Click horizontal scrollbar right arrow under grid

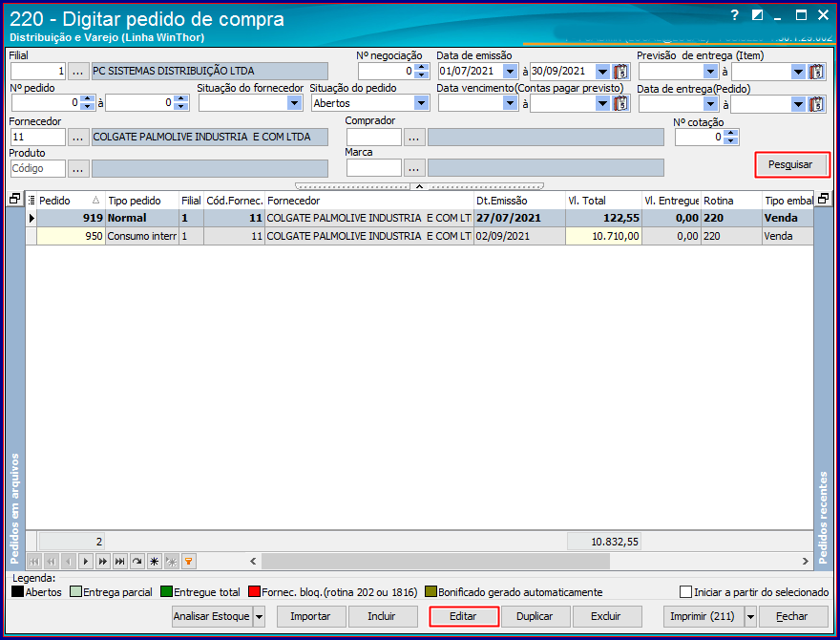806,562
